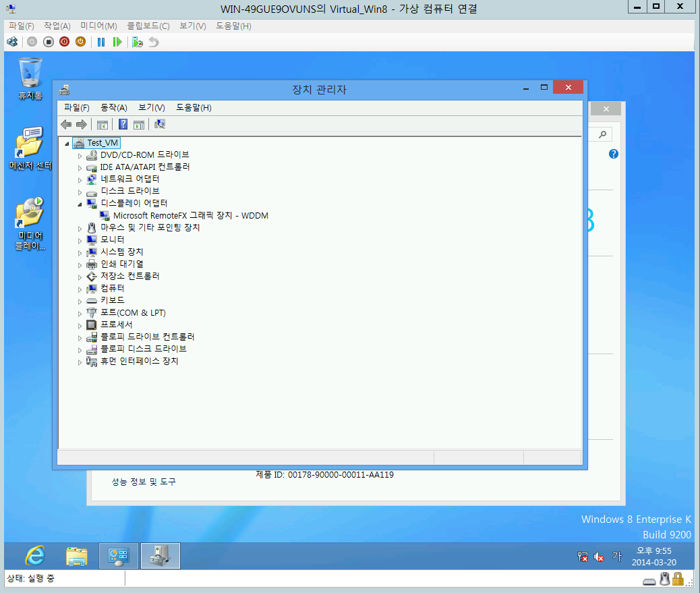Click the help icon in System window
The width and height of the screenshot is (700, 593).
tap(614, 154)
